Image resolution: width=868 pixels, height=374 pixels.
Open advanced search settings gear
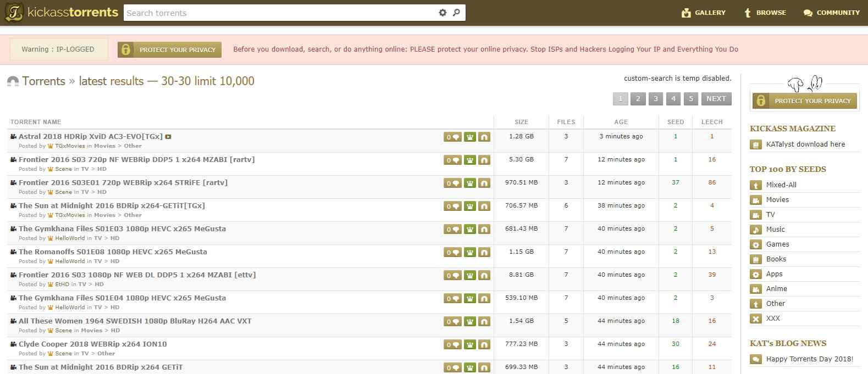coord(443,13)
